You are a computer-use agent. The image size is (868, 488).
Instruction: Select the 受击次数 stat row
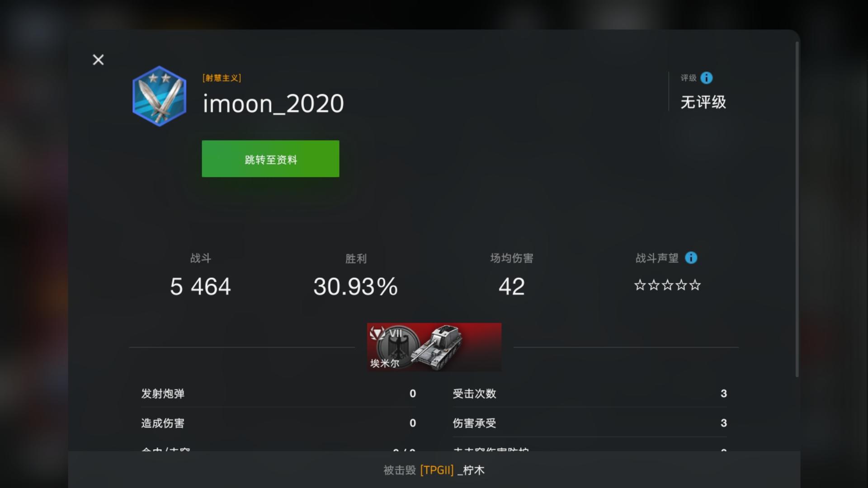point(590,394)
